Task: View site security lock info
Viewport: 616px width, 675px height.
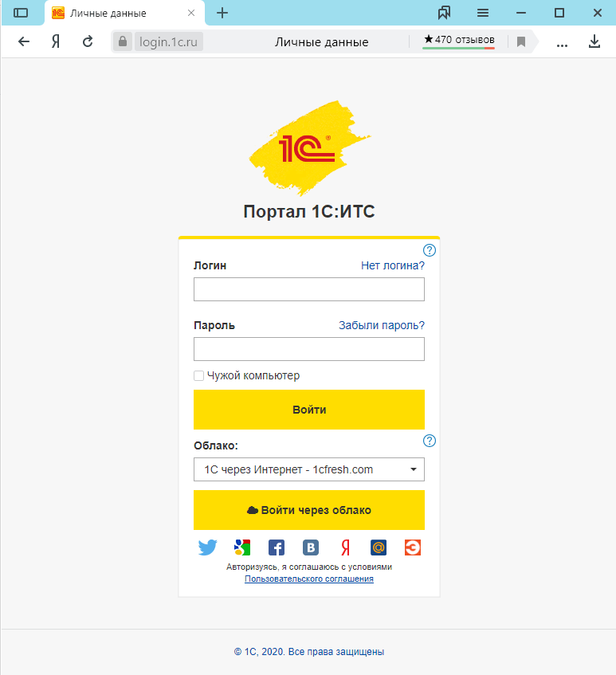Action: (x=123, y=41)
